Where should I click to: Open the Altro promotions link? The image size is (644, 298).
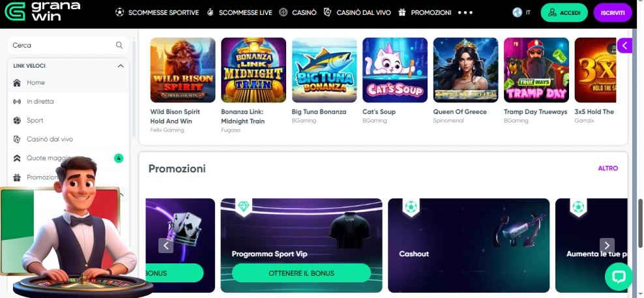coord(608,168)
